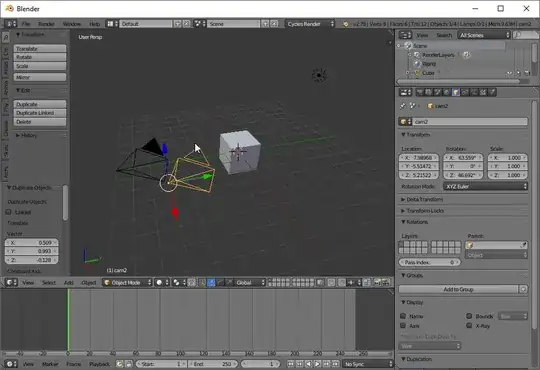The image size is (540, 370).
Task: Open the Constraints properties tab icon
Action: 465,92
